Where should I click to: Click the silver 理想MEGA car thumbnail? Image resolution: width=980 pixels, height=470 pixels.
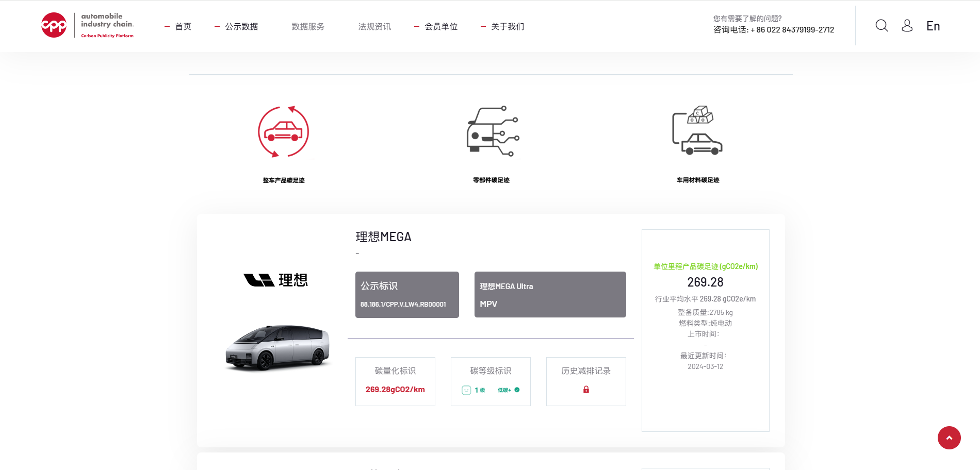pyautogui.click(x=277, y=347)
